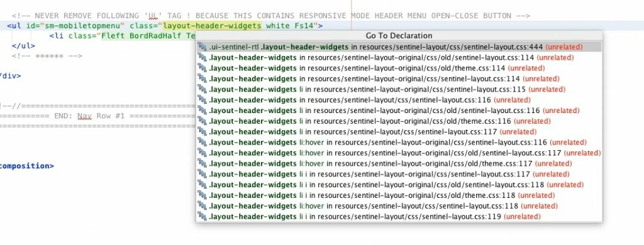
Task: Pick li i in sentinel-layout-original/css/sentinel-layout.css:117
Action: pyautogui.click(x=399, y=174)
